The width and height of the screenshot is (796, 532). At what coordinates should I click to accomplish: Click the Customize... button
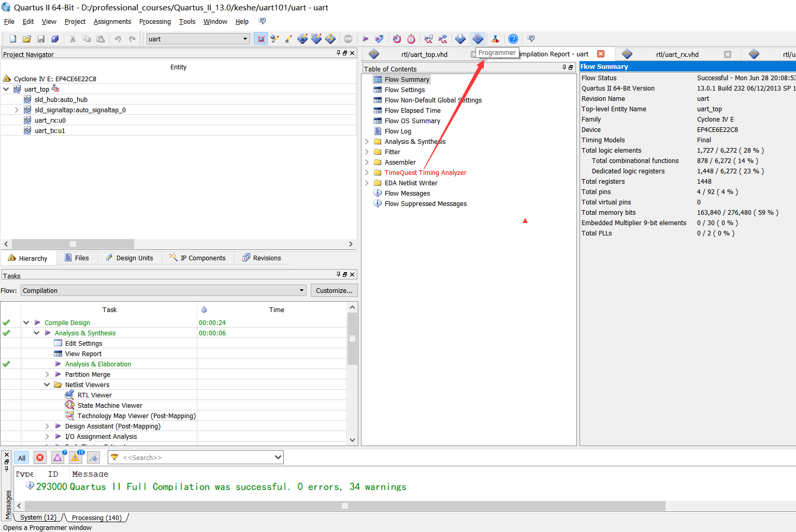pyautogui.click(x=334, y=290)
